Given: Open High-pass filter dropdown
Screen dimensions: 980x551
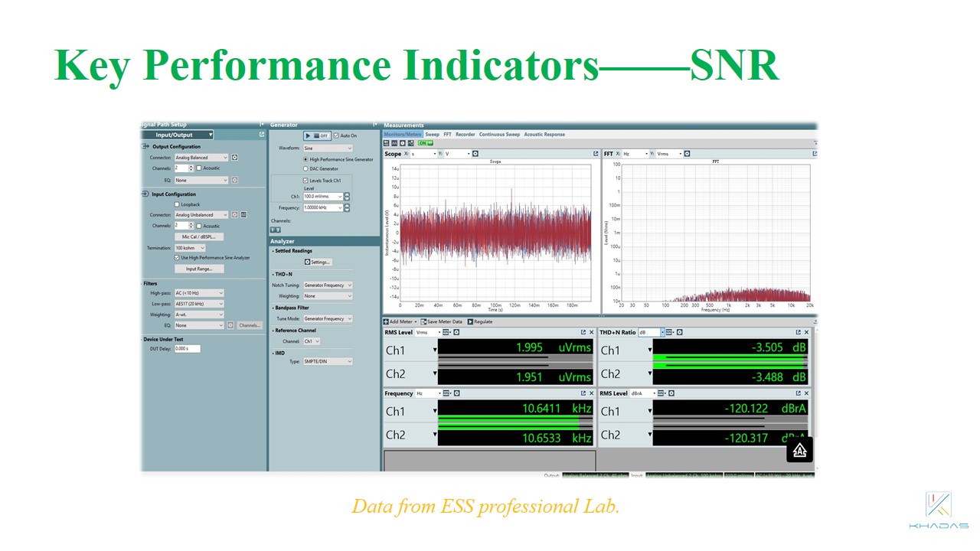Looking at the screenshot, I should click(x=199, y=293).
